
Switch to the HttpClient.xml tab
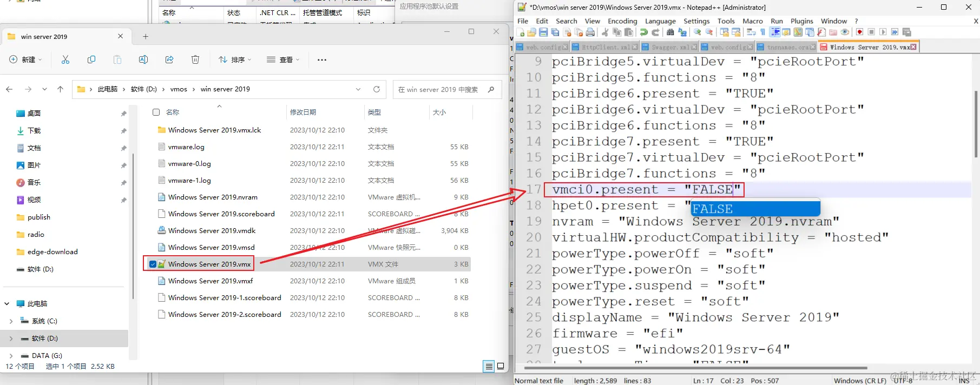(x=606, y=47)
